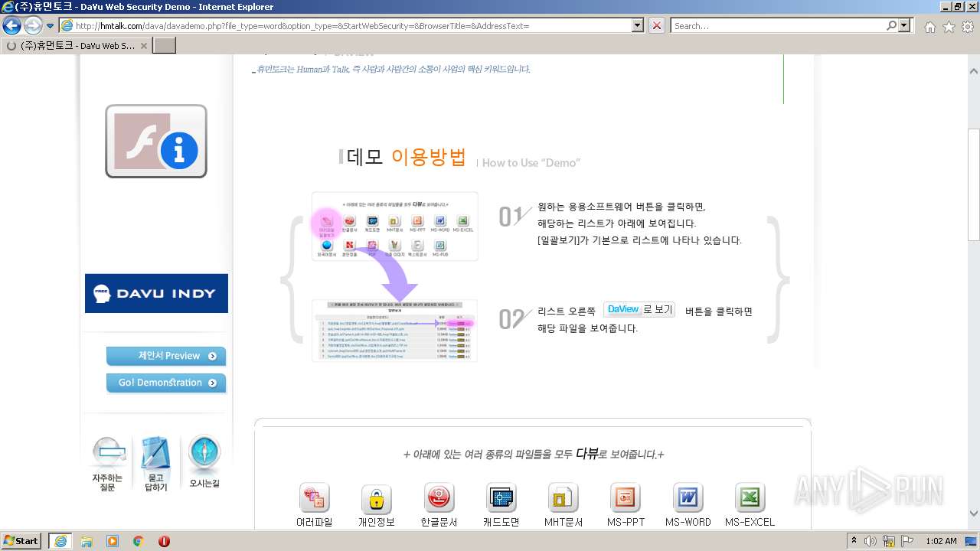The height and width of the screenshot is (551, 980).
Task: Click the second demo list thumbnail image
Action: [394, 331]
